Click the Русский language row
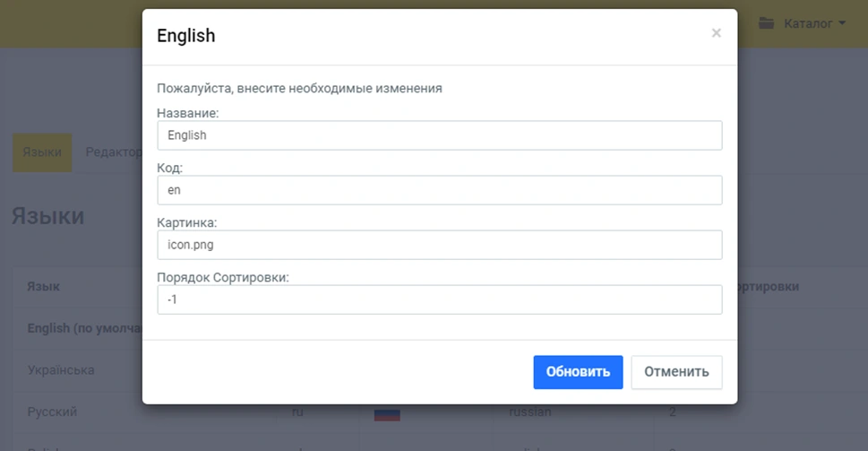This screenshot has width=868, height=451. click(x=52, y=412)
